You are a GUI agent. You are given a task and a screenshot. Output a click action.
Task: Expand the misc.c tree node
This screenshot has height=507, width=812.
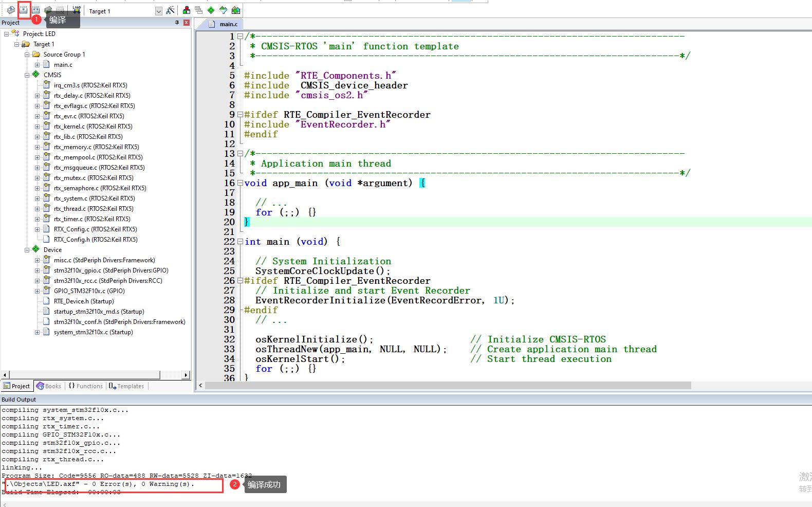coord(37,260)
